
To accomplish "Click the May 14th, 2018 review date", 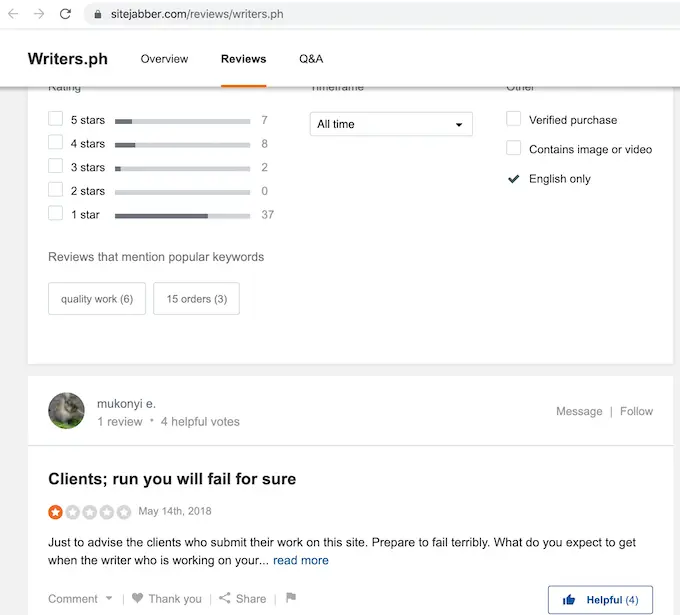I will [175, 511].
